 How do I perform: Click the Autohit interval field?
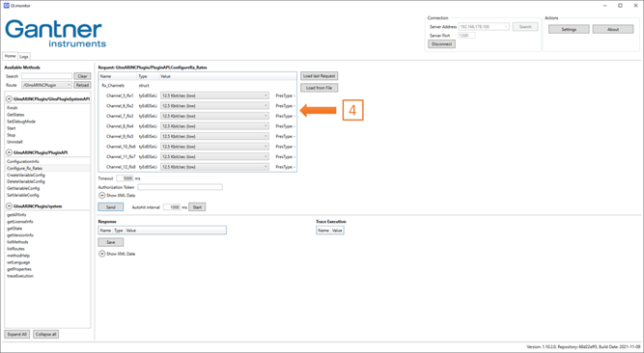tap(172, 207)
